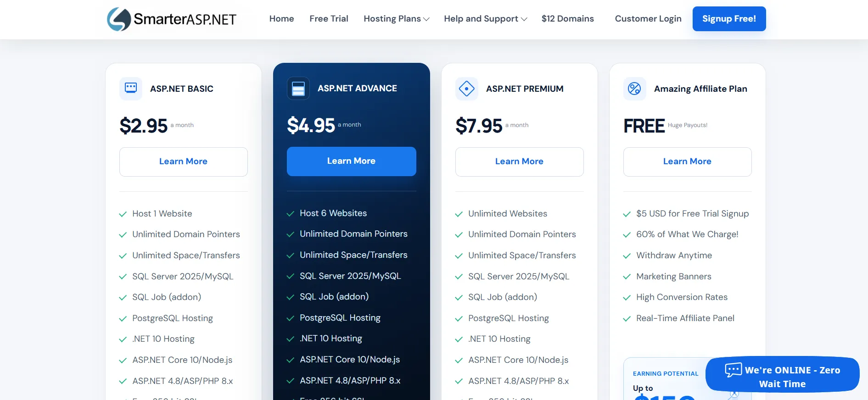This screenshot has height=400, width=868.
Task: Open the Free Trial menu item
Action: (329, 19)
